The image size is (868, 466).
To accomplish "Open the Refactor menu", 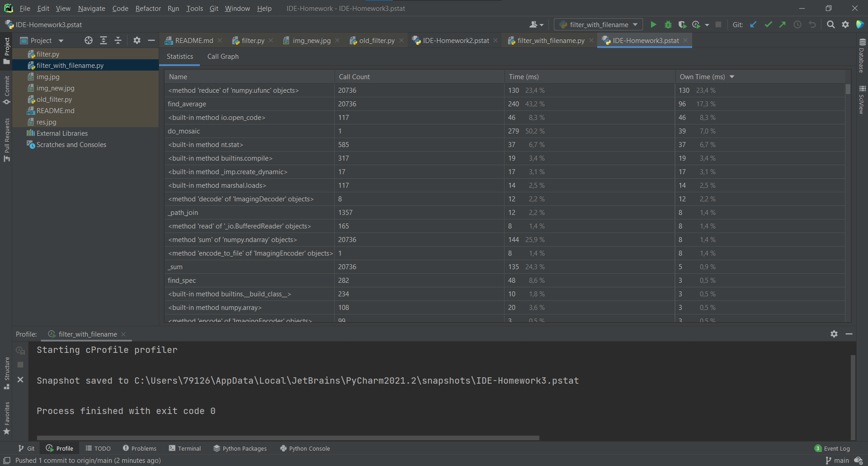I will 148,9.
